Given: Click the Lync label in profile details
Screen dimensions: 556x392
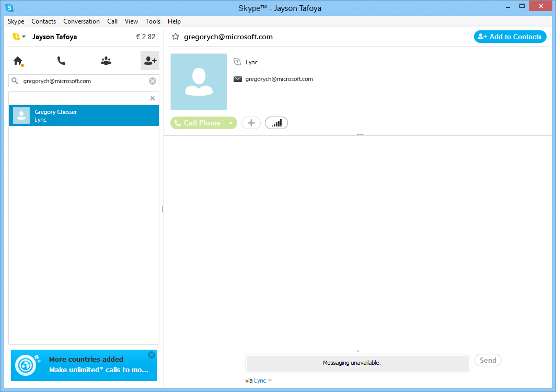Looking at the screenshot, I should [251, 62].
